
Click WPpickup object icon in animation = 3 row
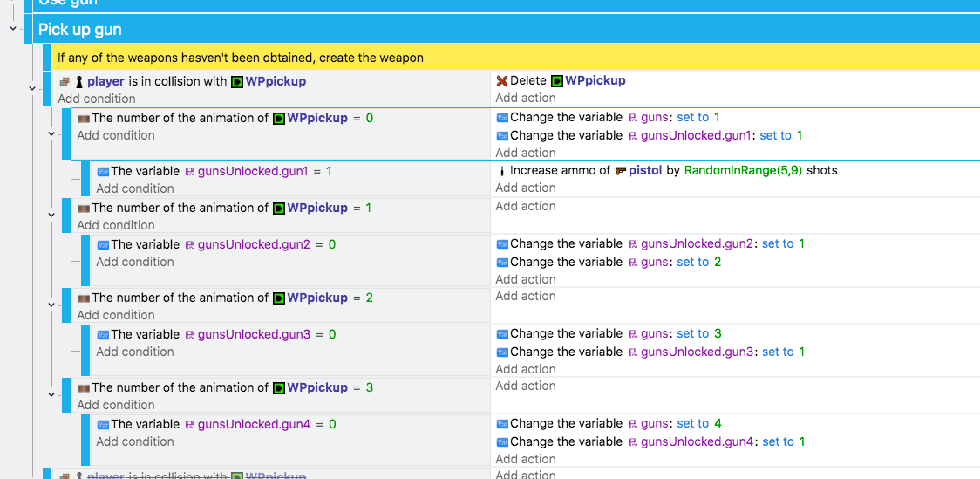click(279, 387)
